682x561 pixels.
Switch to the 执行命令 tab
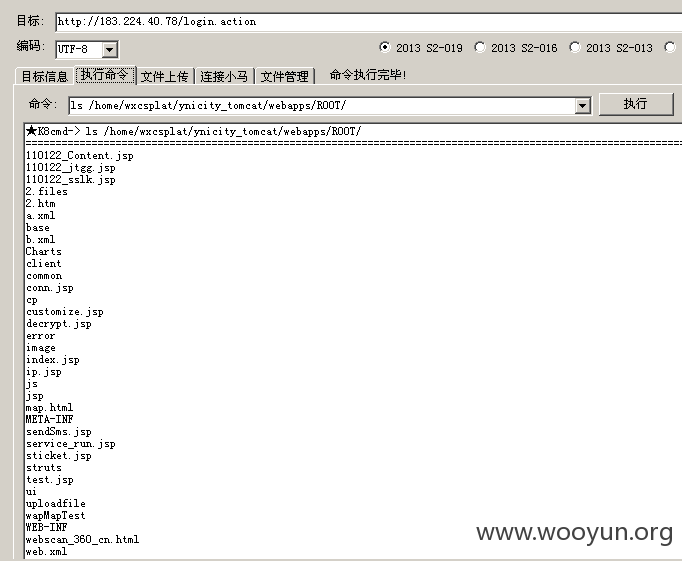pos(105,75)
